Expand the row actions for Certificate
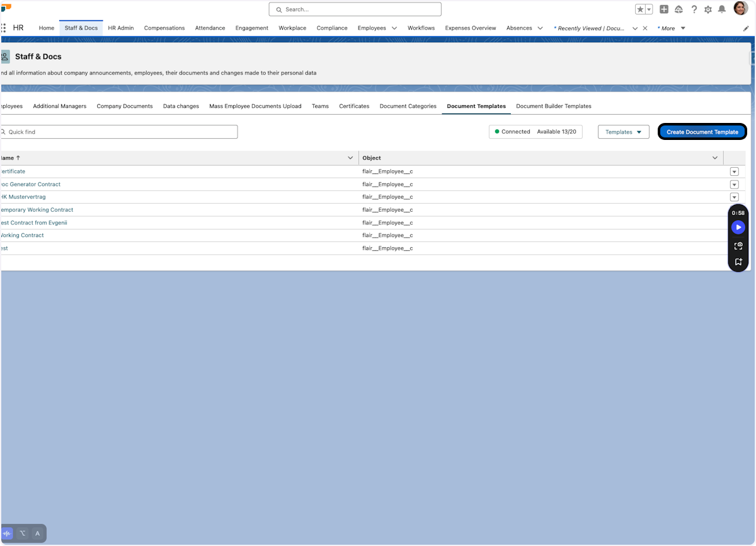The width and height of the screenshot is (756, 546). 734,171
